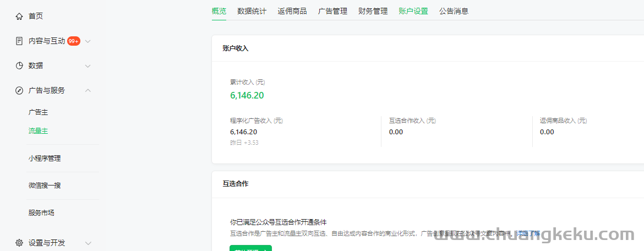This screenshot has height=251, width=644.
Task: Expand the 内容与互动 section chevron
Action: 88,41
